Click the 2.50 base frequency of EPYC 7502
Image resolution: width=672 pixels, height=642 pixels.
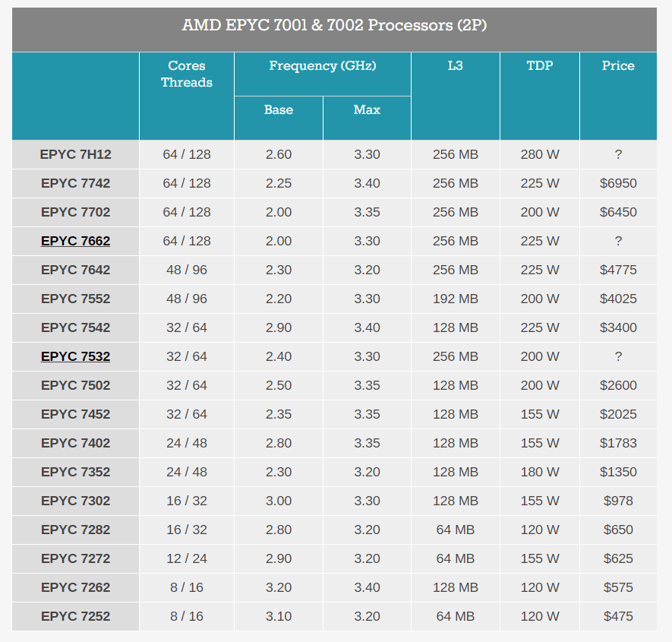click(x=279, y=385)
